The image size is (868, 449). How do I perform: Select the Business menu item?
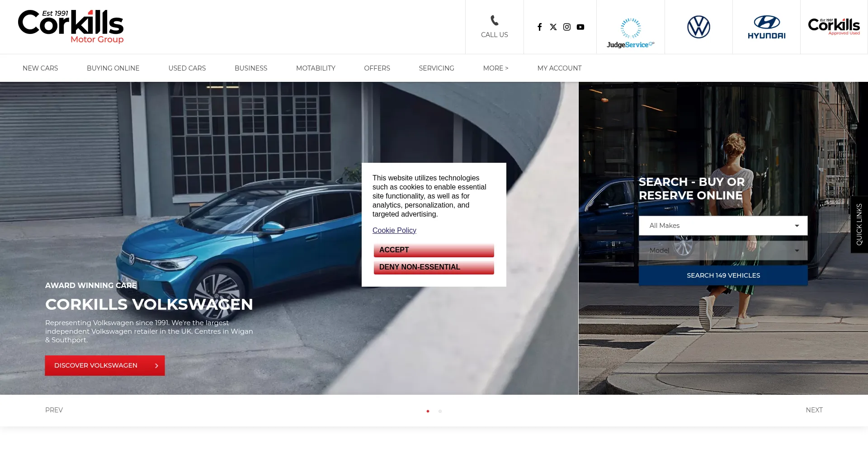(x=251, y=68)
